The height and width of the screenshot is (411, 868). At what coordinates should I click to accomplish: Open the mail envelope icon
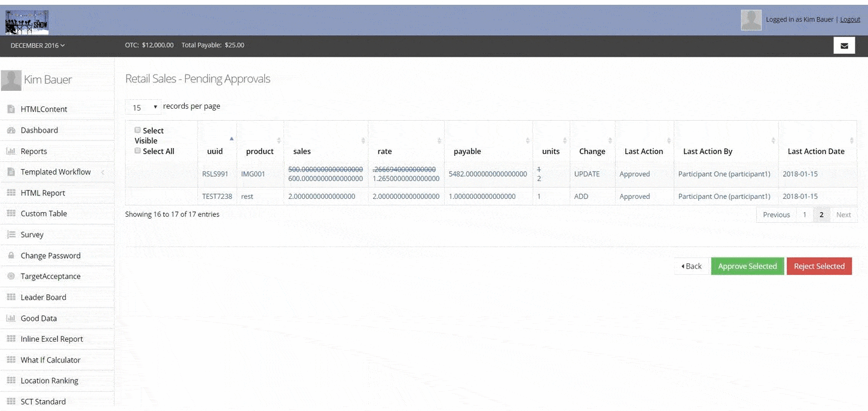tap(843, 45)
